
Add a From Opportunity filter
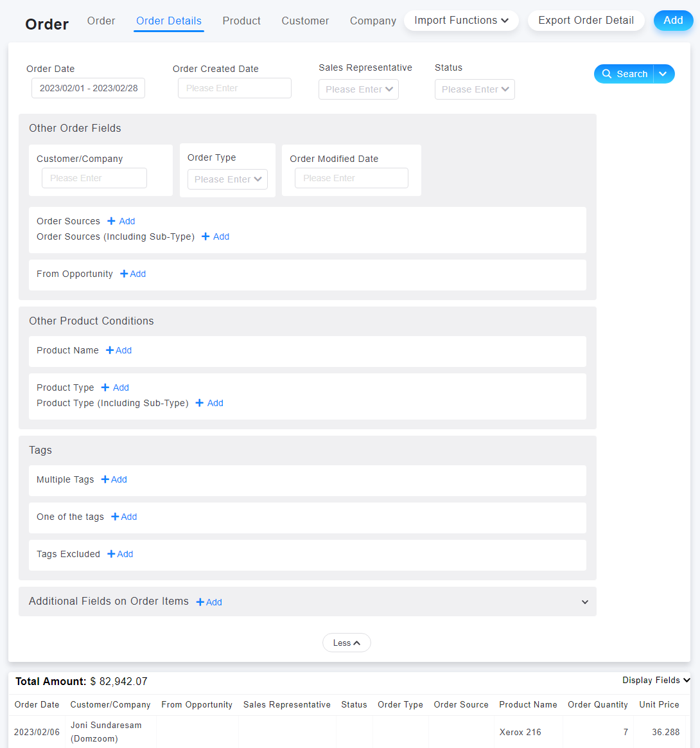133,274
